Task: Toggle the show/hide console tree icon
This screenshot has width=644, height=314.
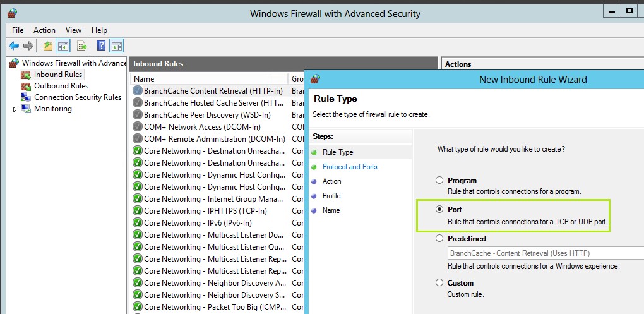Action: click(63, 45)
